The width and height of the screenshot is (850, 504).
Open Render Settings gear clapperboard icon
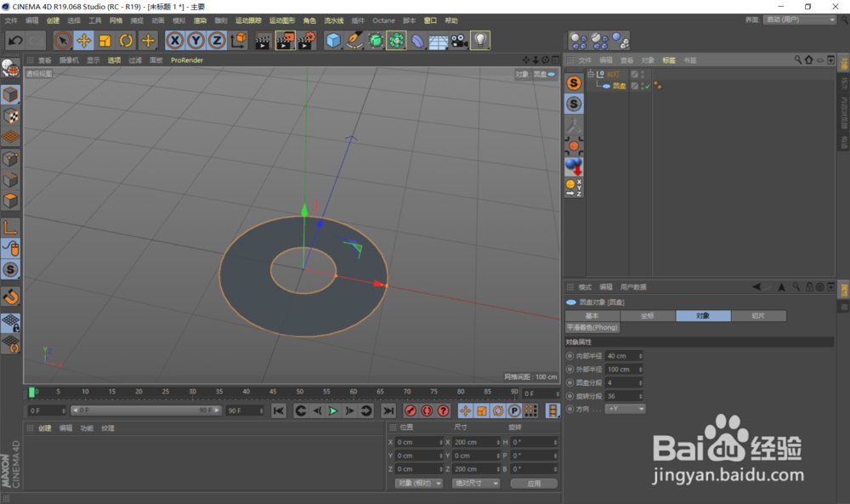tap(307, 41)
